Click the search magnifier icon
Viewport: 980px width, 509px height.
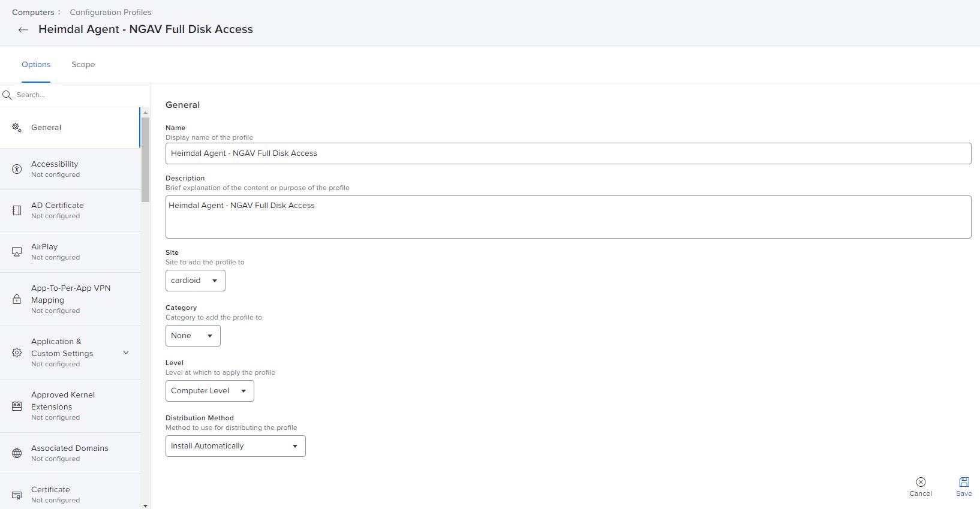[7, 95]
